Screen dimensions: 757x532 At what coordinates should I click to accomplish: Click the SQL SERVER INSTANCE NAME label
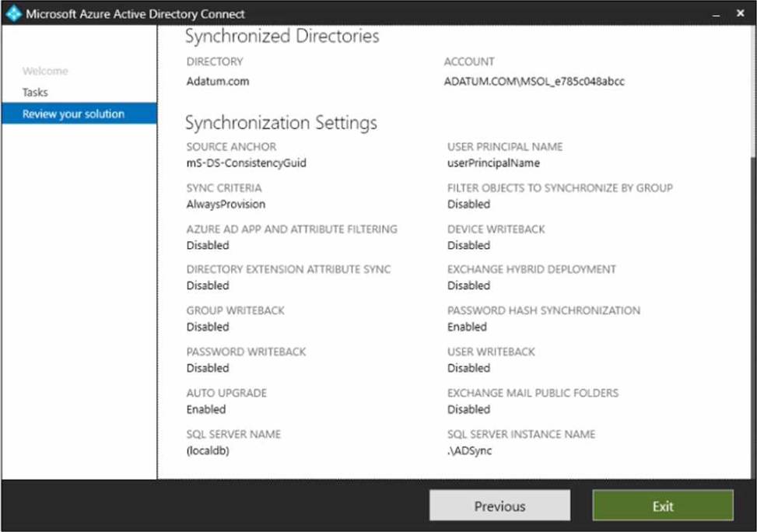tap(521, 435)
